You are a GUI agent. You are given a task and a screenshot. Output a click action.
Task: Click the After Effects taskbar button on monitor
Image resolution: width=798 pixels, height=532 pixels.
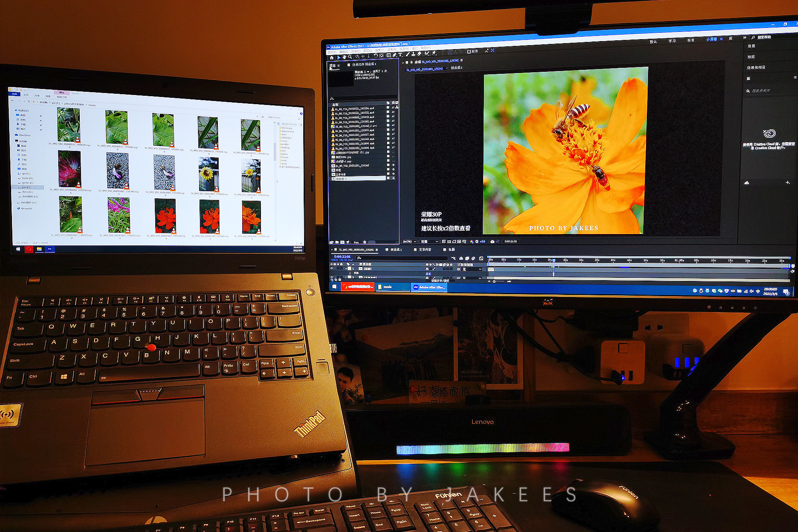point(429,287)
